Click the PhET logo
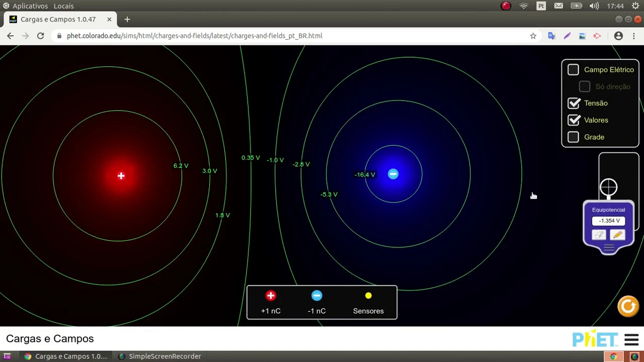Screen dimensions: 644x362 coord(595,339)
